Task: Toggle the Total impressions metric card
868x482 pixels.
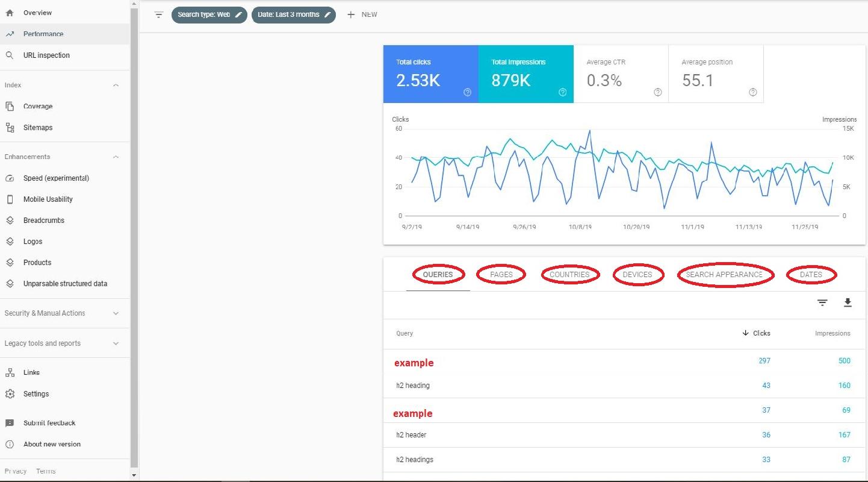Action: [x=525, y=74]
